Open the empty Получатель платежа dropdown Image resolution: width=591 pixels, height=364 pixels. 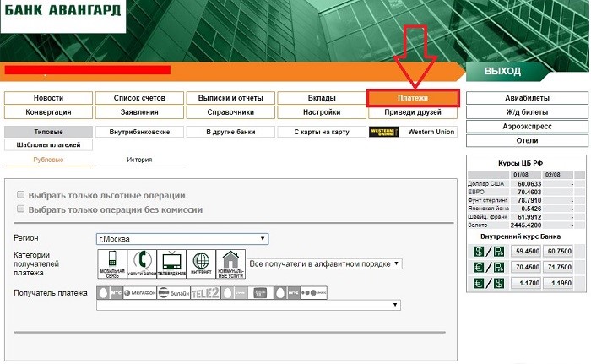[248, 305]
